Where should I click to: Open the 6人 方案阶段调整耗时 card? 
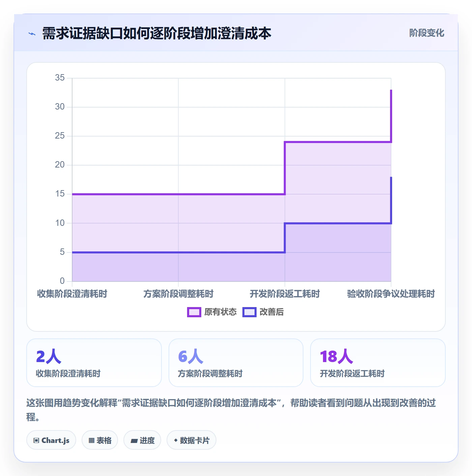pyautogui.click(x=236, y=363)
